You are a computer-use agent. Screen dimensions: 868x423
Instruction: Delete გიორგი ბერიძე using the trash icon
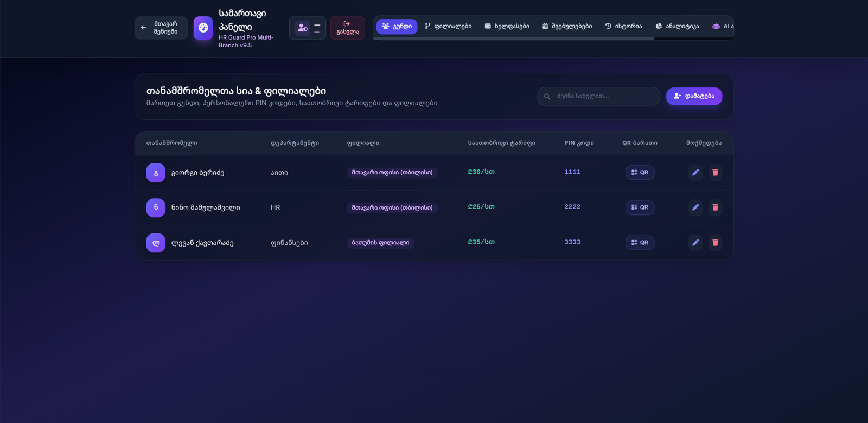tap(715, 173)
